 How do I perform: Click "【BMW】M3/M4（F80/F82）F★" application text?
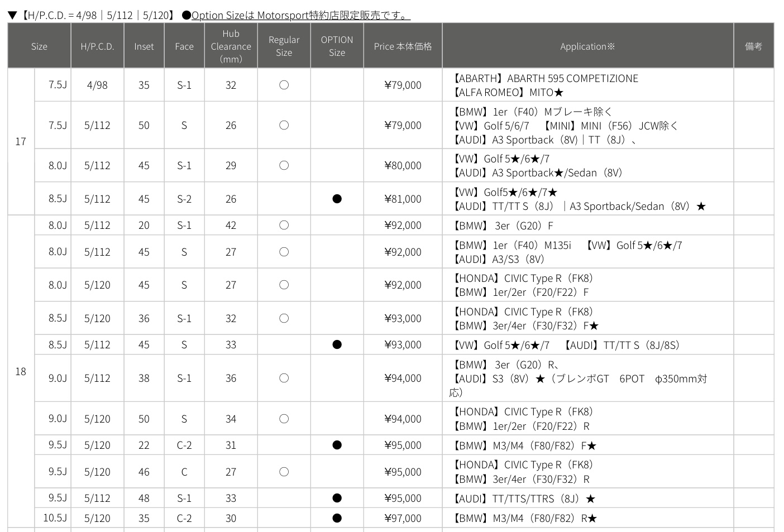coord(523,445)
